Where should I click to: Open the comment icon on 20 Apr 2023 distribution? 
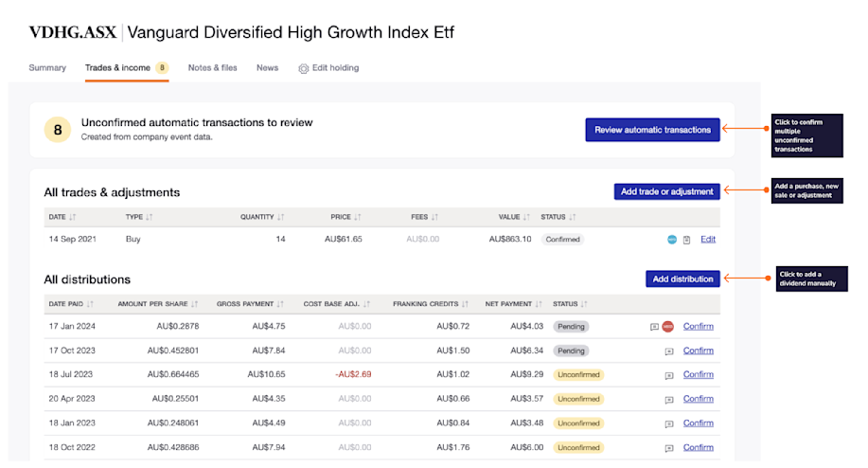tap(668, 400)
